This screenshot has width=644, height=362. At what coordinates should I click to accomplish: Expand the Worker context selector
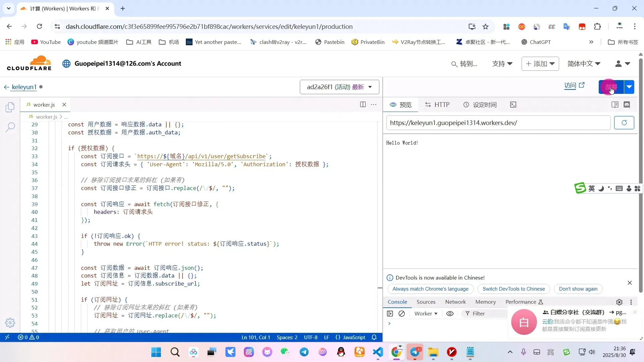(x=426, y=313)
